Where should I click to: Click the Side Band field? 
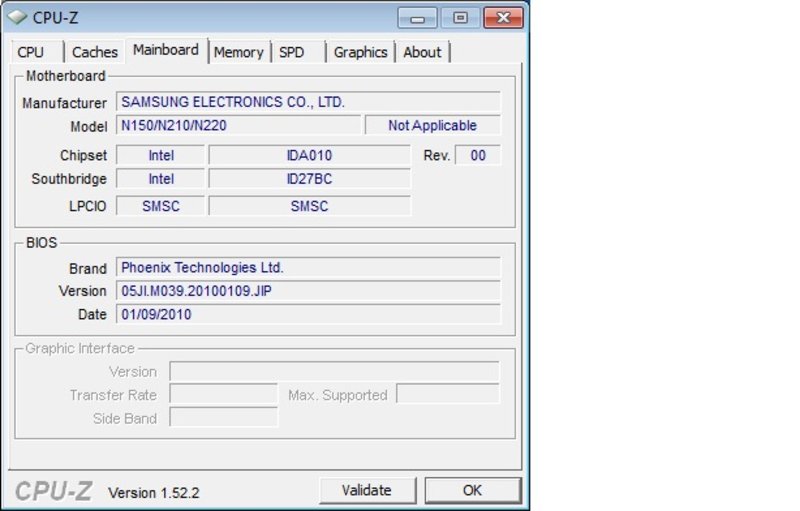coord(224,418)
